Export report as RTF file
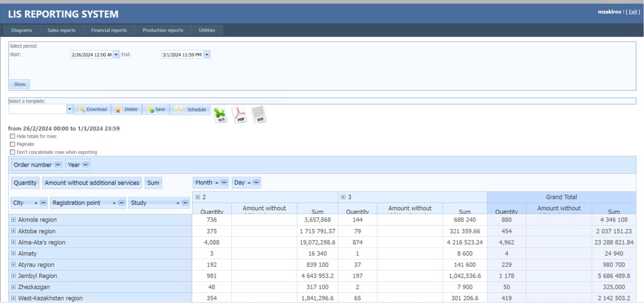The height and width of the screenshot is (303, 644). click(x=258, y=115)
